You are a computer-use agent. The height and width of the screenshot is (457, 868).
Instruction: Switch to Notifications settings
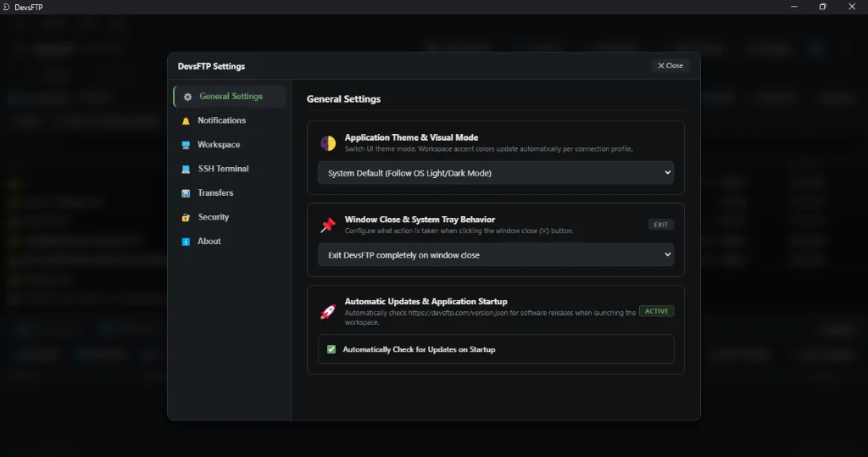point(230,120)
